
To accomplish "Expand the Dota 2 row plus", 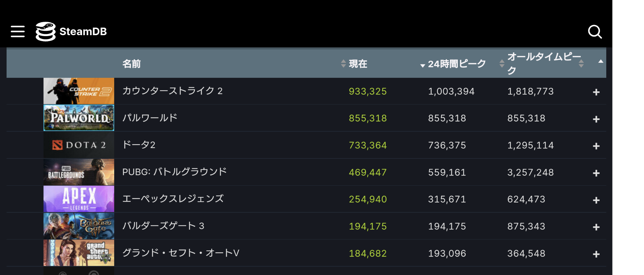I will pyautogui.click(x=596, y=146).
